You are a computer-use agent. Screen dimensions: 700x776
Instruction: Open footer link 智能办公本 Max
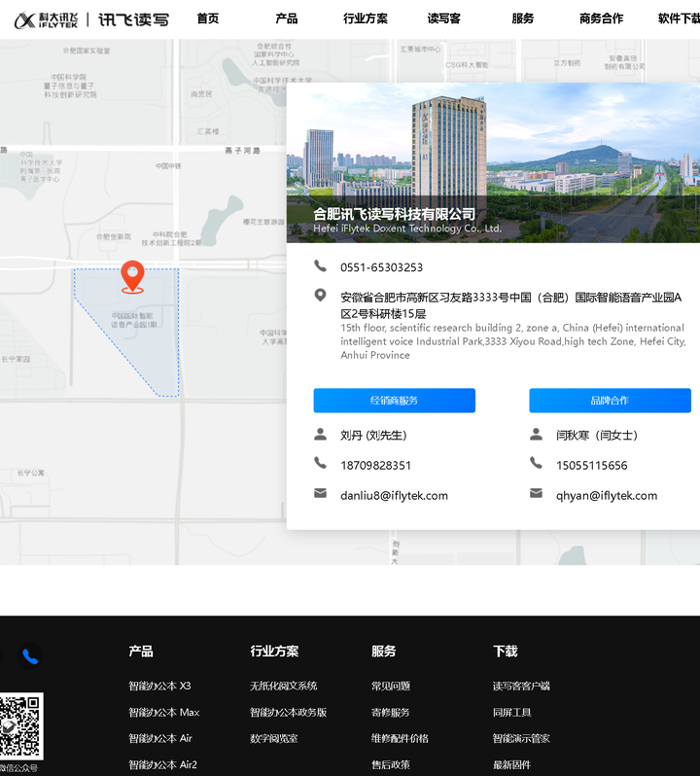164,712
